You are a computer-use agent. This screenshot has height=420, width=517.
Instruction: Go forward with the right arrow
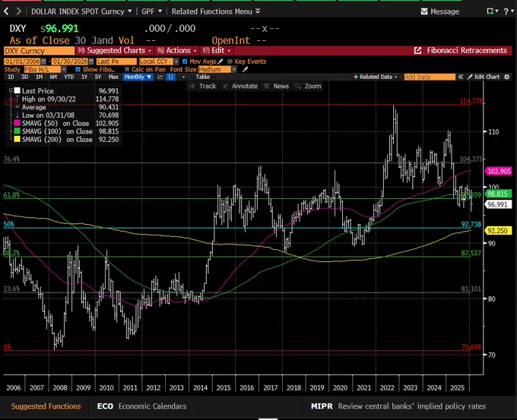(18, 11)
